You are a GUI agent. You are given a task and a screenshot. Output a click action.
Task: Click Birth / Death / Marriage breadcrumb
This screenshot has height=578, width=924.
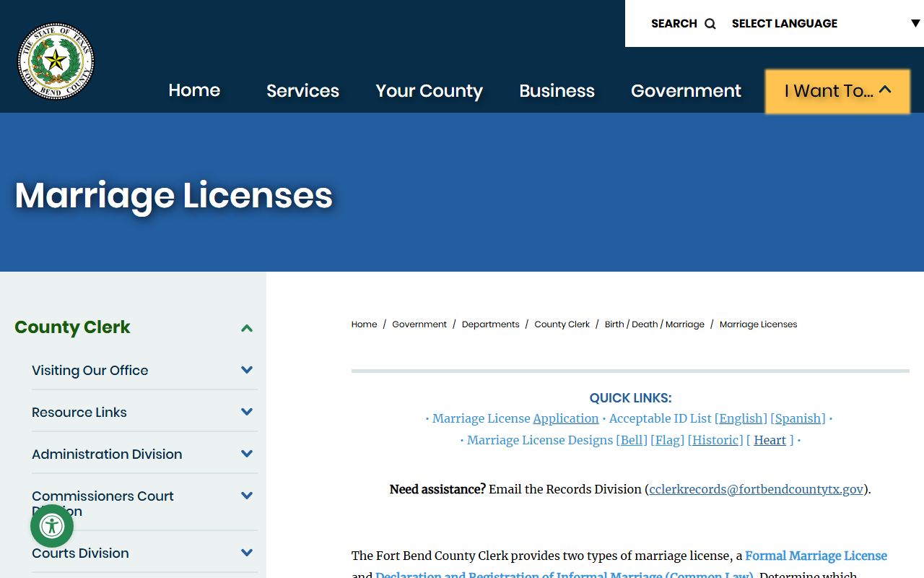(654, 324)
